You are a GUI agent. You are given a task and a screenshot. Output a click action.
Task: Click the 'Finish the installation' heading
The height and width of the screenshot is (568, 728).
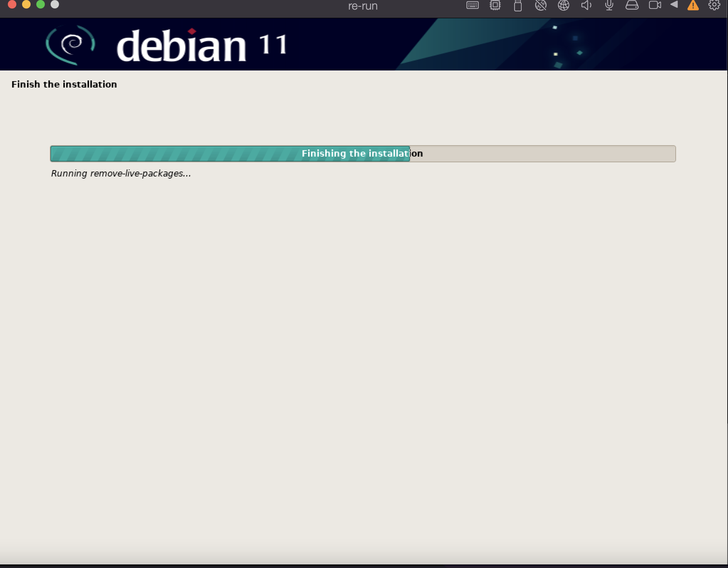pos(64,84)
